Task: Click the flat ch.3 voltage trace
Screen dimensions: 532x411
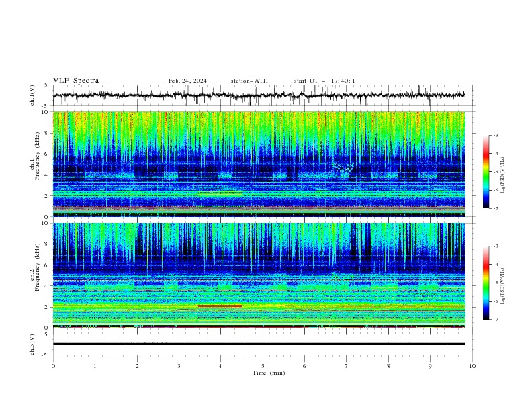Action: coord(259,344)
